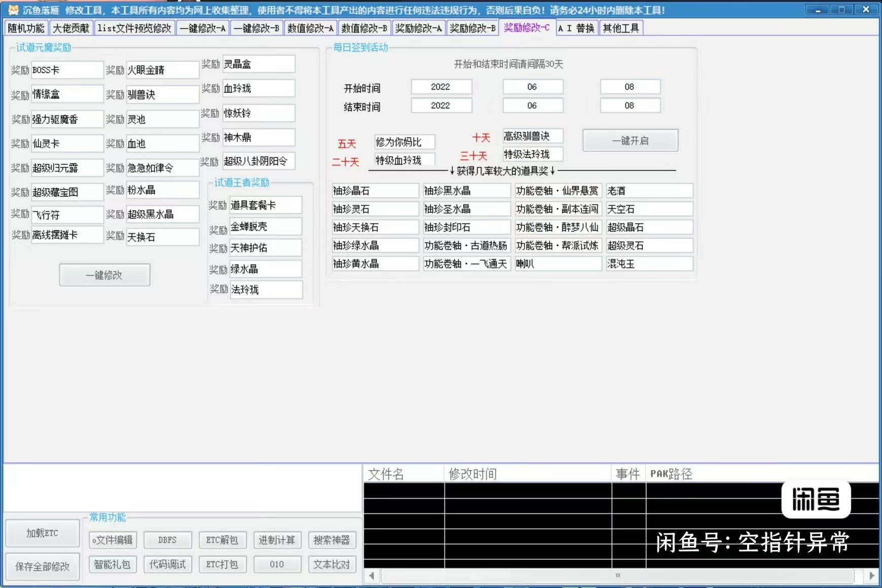Open the 搜索神器 search tool
The height and width of the screenshot is (588, 882).
tap(332, 540)
